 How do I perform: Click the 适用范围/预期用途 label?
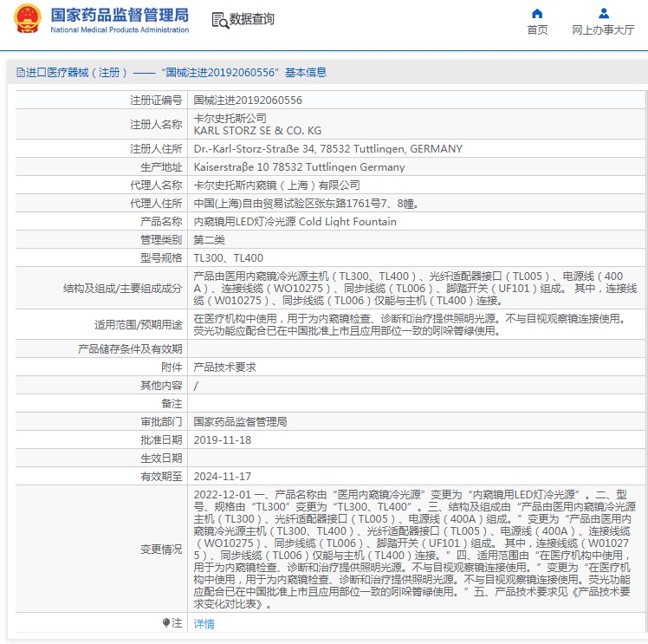tap(138, 324)
